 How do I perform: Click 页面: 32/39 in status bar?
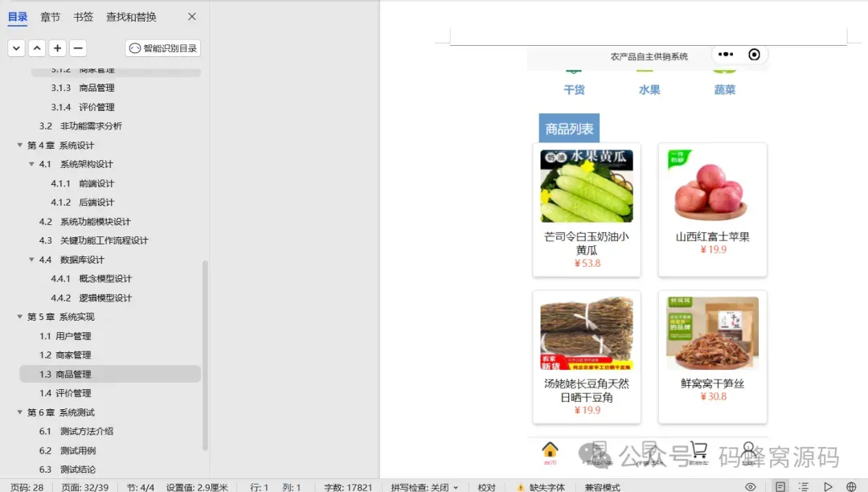[84, 487]
